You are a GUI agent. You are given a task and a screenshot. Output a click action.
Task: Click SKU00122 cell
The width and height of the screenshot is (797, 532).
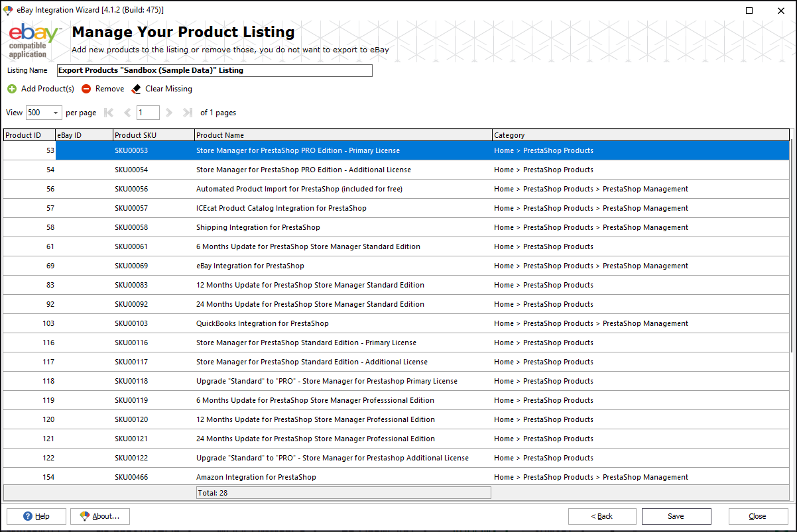[153, 458]
